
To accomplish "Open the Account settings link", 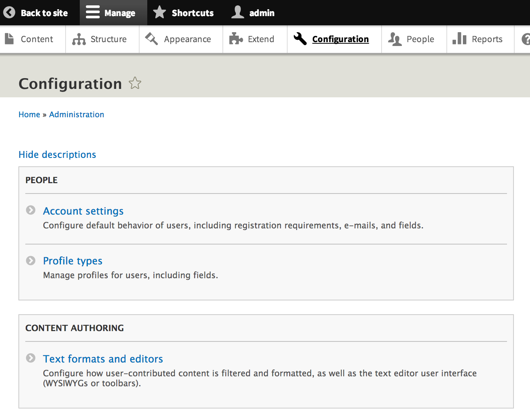I will tap(83, 211).
